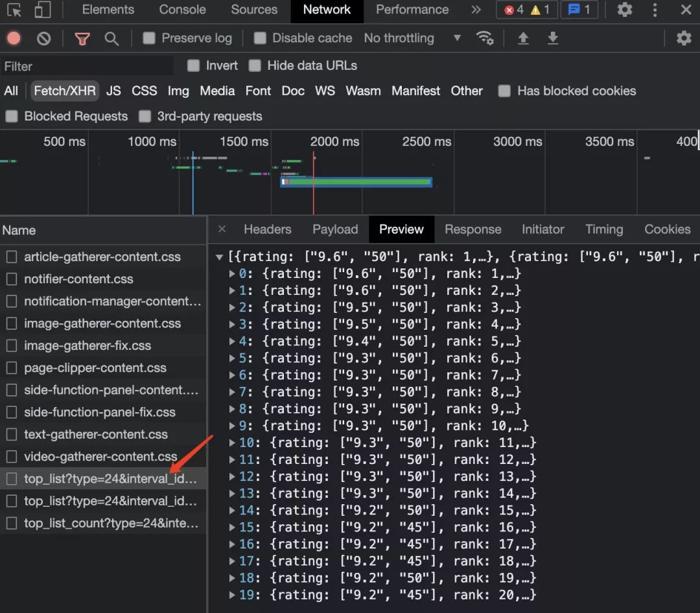This screenshot has width=700, height=613.
Task: Expand array item 15 rank 16
Action: pos(232,527)
